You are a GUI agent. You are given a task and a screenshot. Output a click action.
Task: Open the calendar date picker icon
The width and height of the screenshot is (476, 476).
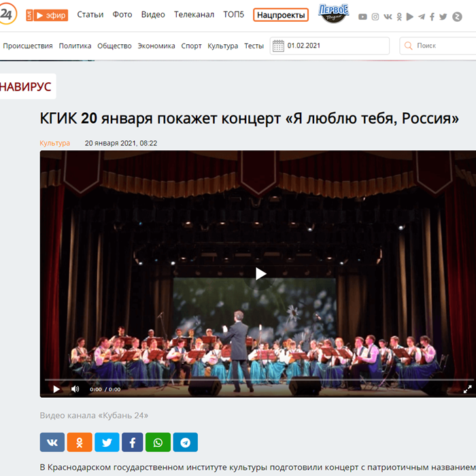click(278, 46)
